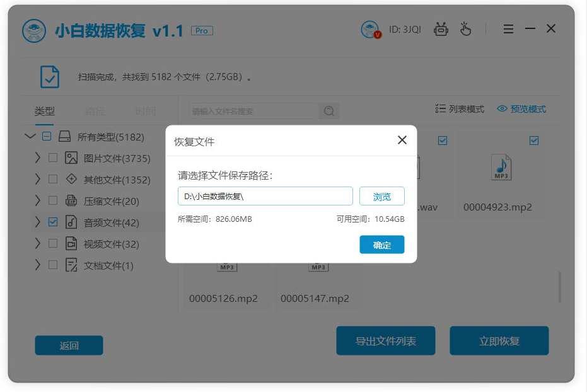The height and width of the screenshot is (392, 587).
Task: Check the 视频文件(32) checkbox
Action: [x=53, y=243]
